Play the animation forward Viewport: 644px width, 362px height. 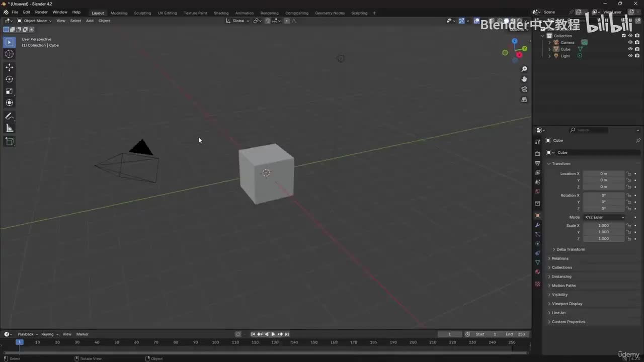(273, 334)
